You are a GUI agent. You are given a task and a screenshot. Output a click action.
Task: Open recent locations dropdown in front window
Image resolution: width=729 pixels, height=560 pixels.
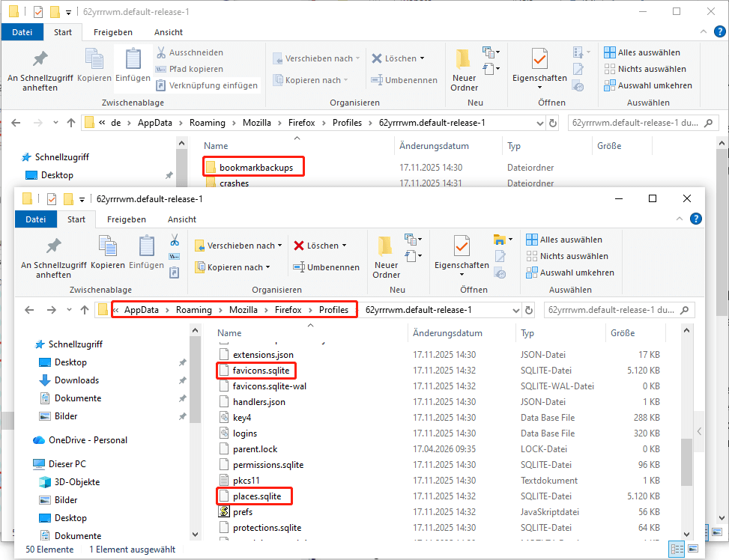69,310
